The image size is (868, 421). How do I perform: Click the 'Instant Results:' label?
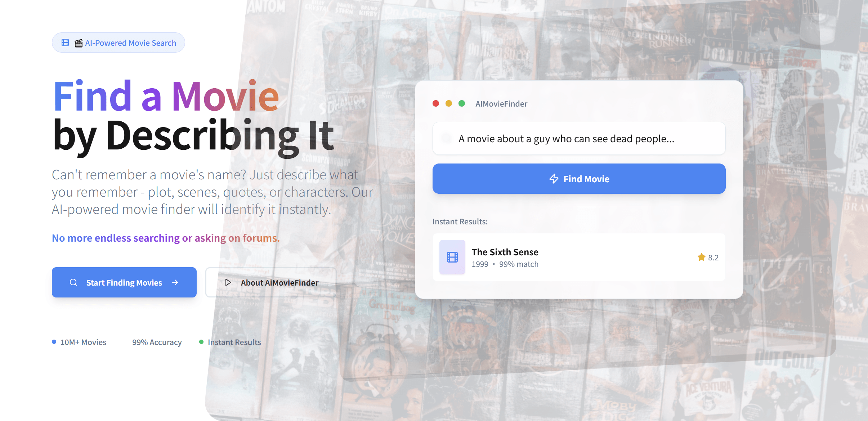click(x=460, y=221)
